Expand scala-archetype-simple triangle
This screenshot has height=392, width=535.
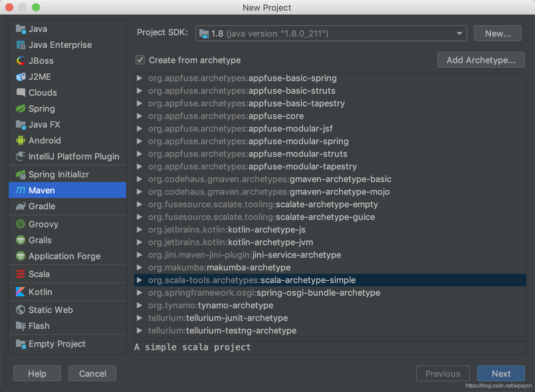140,280
